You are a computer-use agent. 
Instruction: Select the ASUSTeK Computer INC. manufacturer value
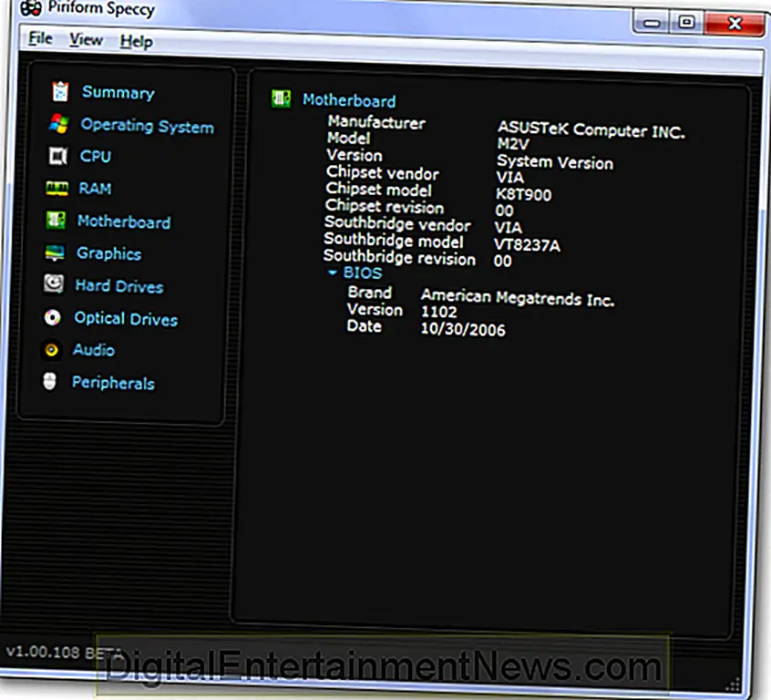(591, 129)
